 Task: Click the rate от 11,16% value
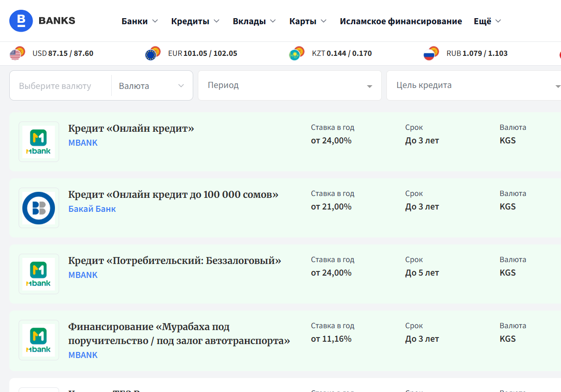coord(331,339)
